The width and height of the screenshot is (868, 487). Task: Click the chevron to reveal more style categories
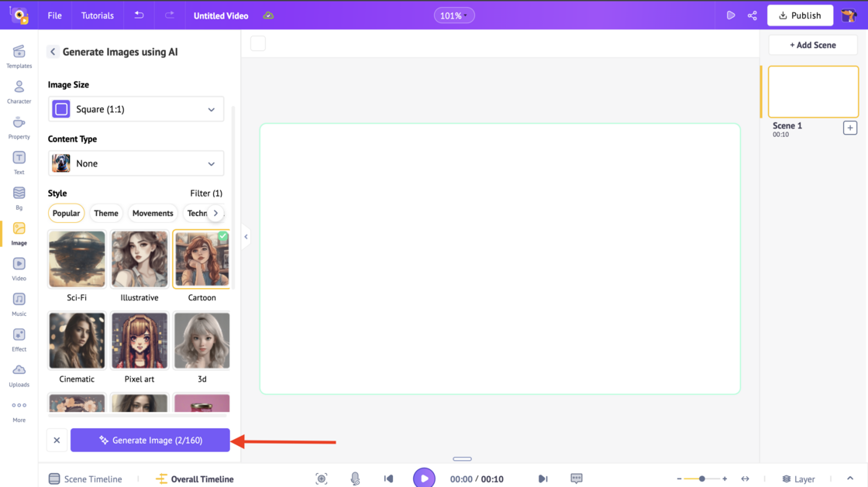pos(218,213)
